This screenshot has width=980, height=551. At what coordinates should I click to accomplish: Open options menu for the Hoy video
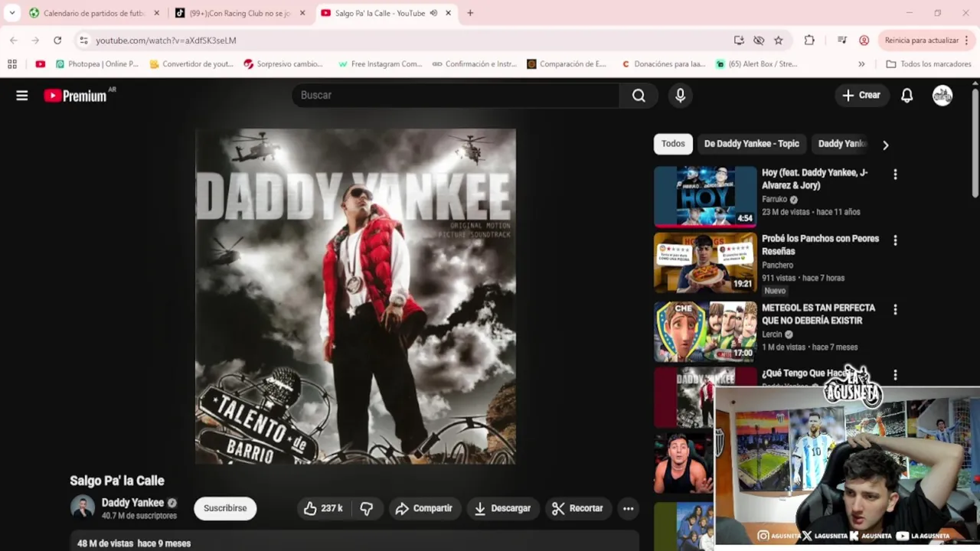click(x=895, y=174)
